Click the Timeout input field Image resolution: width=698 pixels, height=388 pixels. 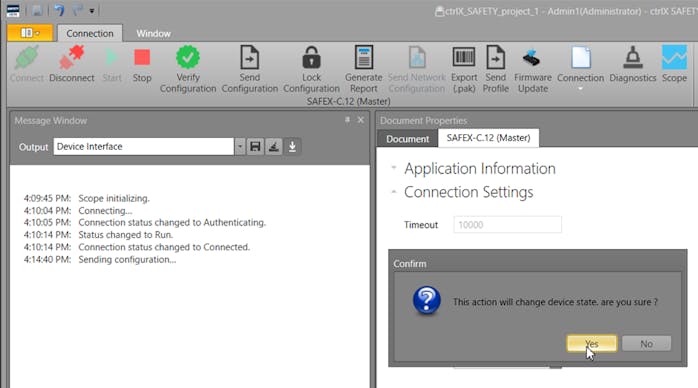point(507,225)
